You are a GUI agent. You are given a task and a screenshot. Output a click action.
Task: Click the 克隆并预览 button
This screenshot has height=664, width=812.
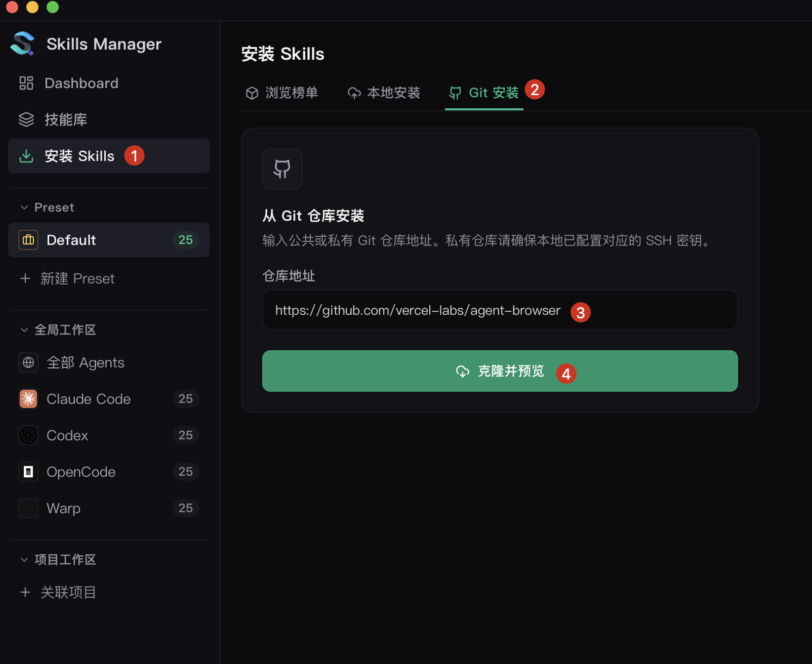pos(500,371)
